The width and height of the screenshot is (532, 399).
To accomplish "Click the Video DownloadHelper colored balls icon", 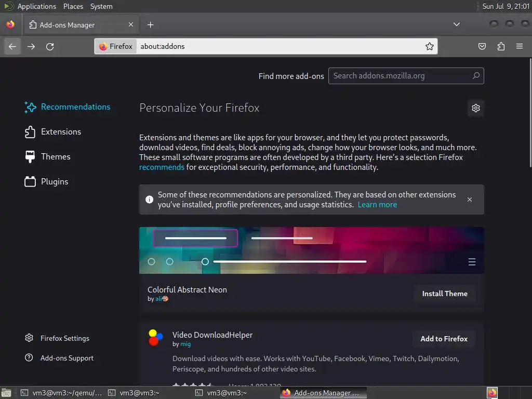I will (x=156, y=338).
